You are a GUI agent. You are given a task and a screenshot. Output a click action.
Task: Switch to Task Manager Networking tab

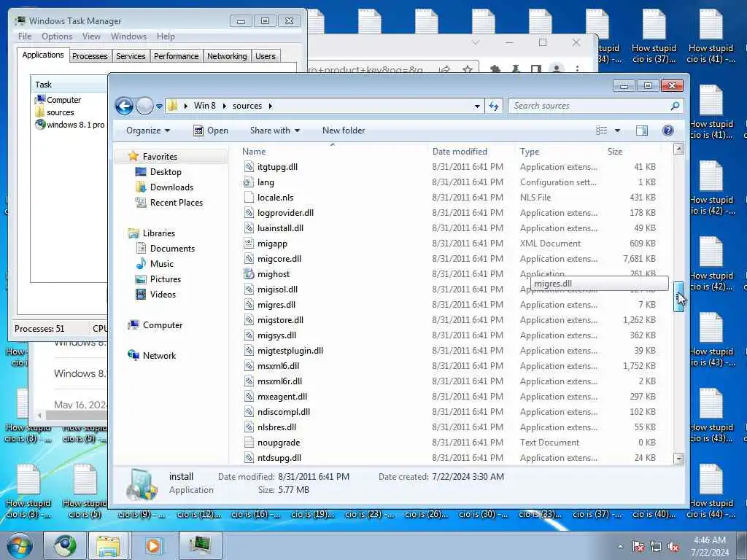227,56
